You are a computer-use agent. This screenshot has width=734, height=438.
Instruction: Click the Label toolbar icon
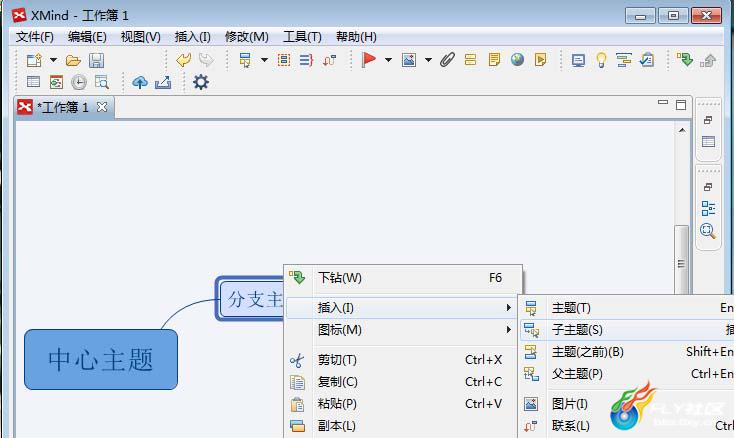pyautogui.click(x=470, y=60)
